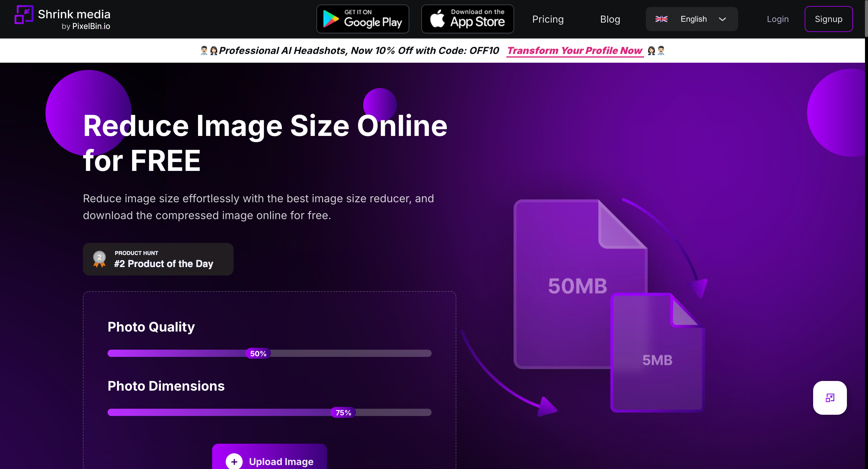
Task: Open the Google Play store badge
Action: pyautogui.click(x=363, y=19)
